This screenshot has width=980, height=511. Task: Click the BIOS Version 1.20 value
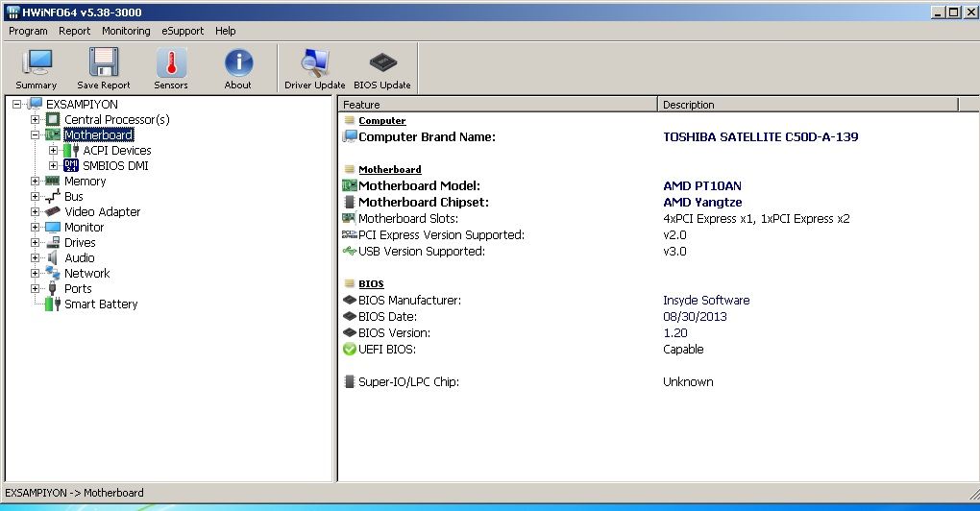(675, 333)
